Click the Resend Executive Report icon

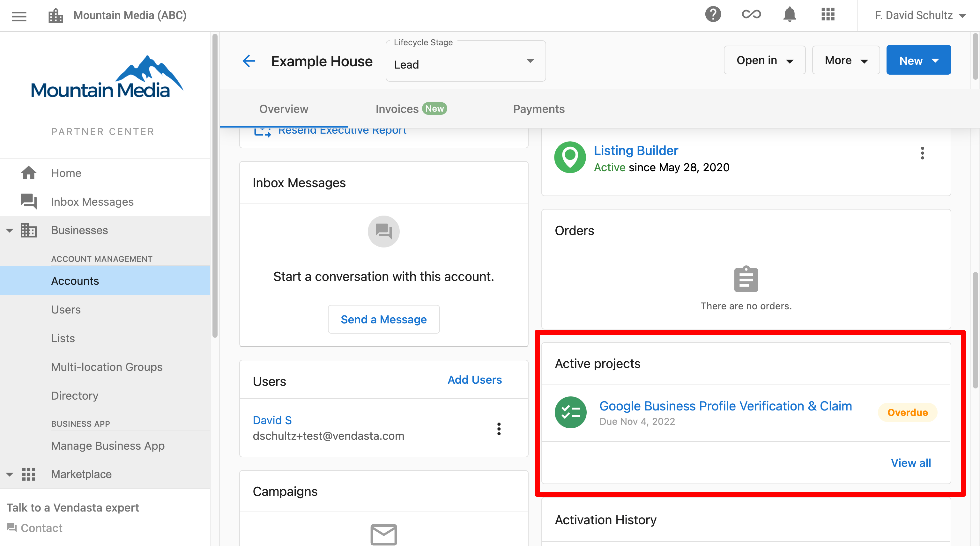[x=263, y=132]
